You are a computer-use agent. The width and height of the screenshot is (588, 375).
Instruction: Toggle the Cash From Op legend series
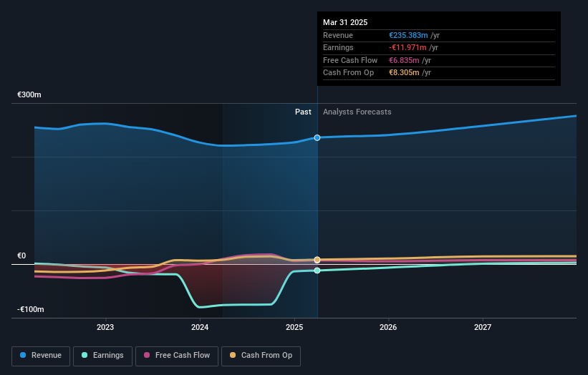click(261, 356)
